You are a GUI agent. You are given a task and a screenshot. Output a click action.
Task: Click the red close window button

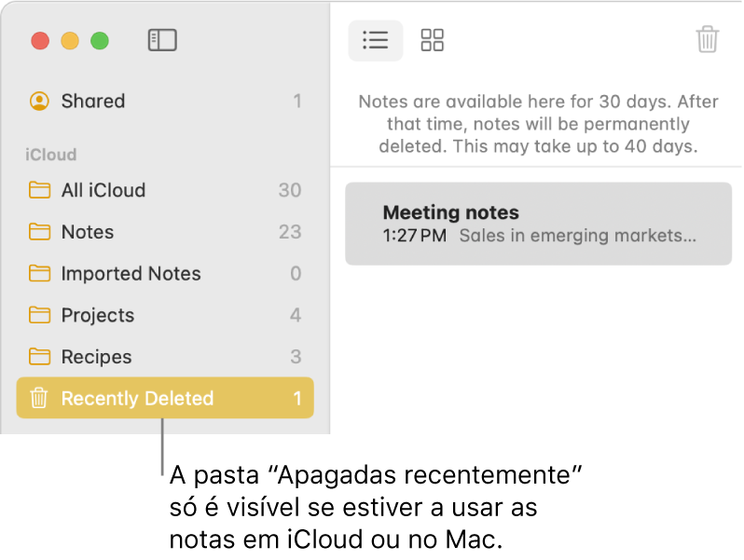coord(40,41)
